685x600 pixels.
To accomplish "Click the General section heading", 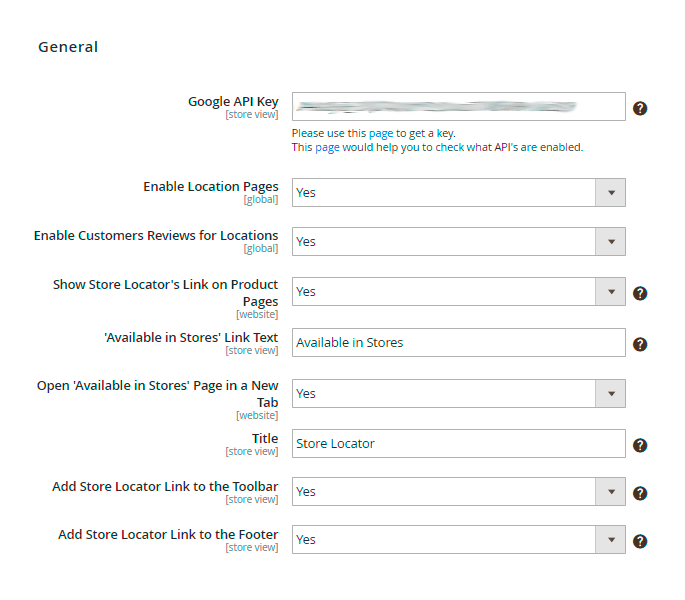I will (68, 47).
